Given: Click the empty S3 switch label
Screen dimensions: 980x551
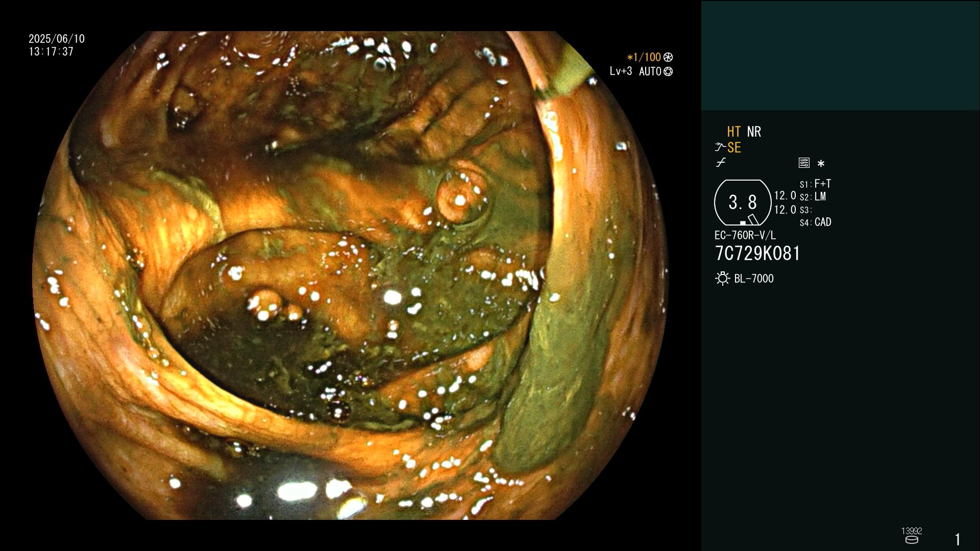Looking at the screenshot, I should click(805, 210).
